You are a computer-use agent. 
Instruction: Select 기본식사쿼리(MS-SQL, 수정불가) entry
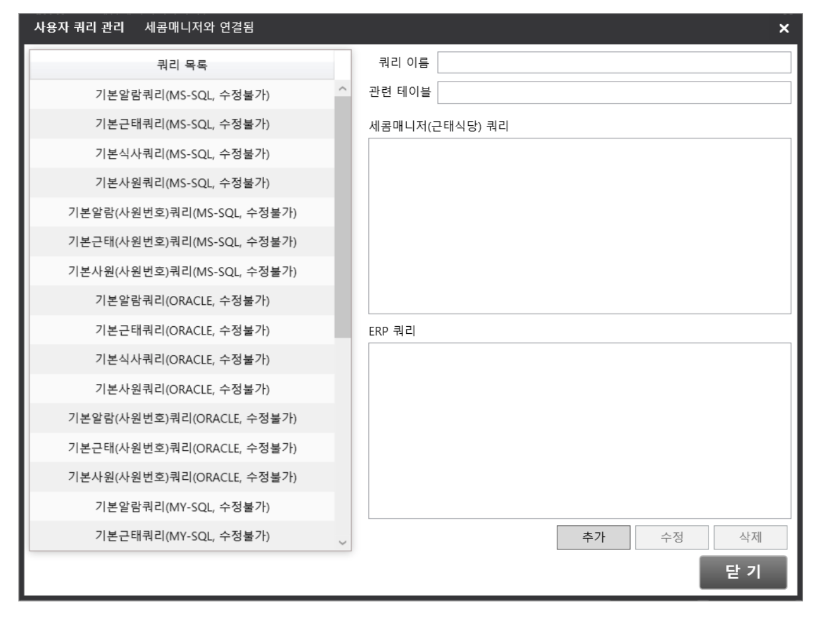click(x=182, y=154)
